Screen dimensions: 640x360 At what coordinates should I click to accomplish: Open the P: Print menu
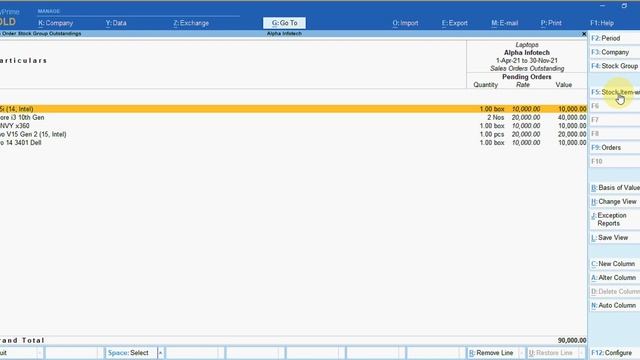(551, 23)
